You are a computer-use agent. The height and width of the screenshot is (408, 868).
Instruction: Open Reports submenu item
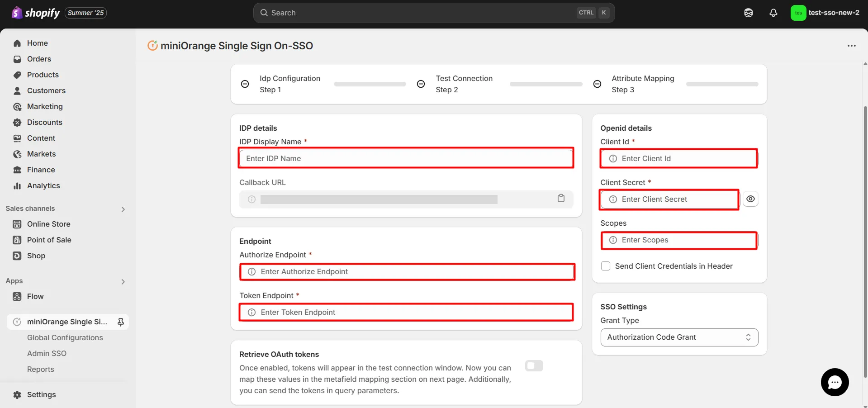point(41,370)
